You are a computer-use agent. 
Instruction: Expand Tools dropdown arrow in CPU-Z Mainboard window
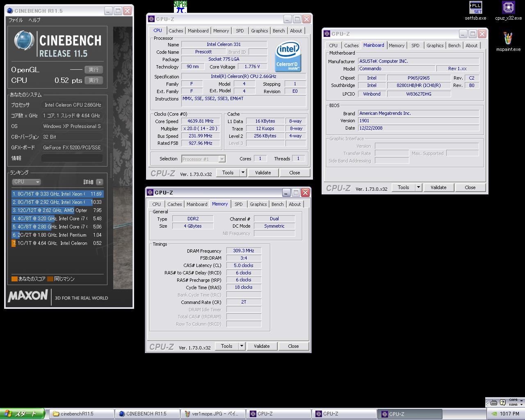(418, 187)
